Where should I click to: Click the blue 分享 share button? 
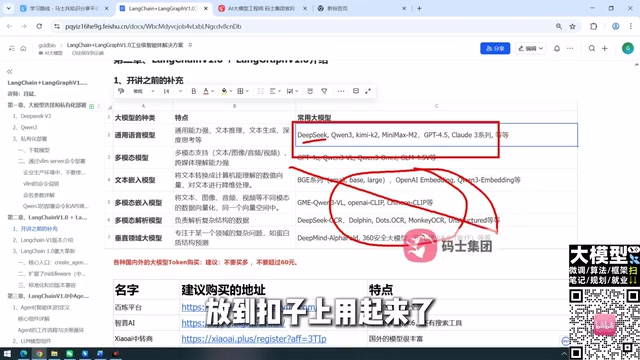click(495, 48)
